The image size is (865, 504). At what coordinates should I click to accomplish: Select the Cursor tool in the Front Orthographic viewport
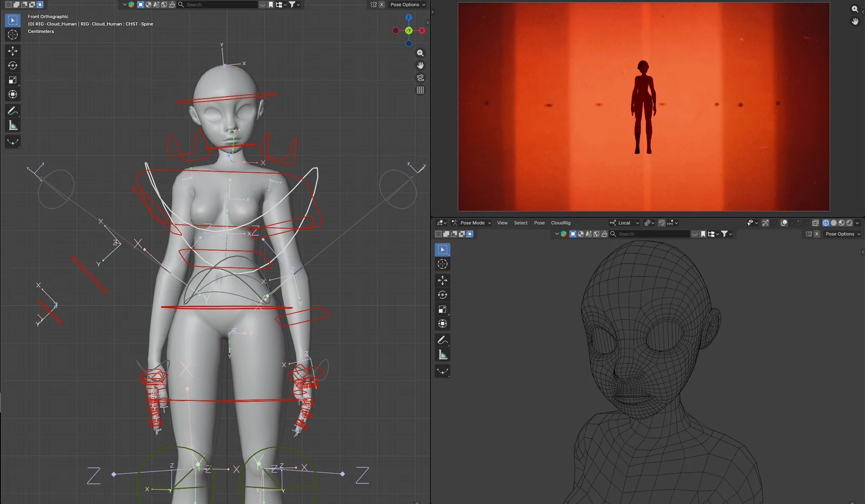coord(12,35)
